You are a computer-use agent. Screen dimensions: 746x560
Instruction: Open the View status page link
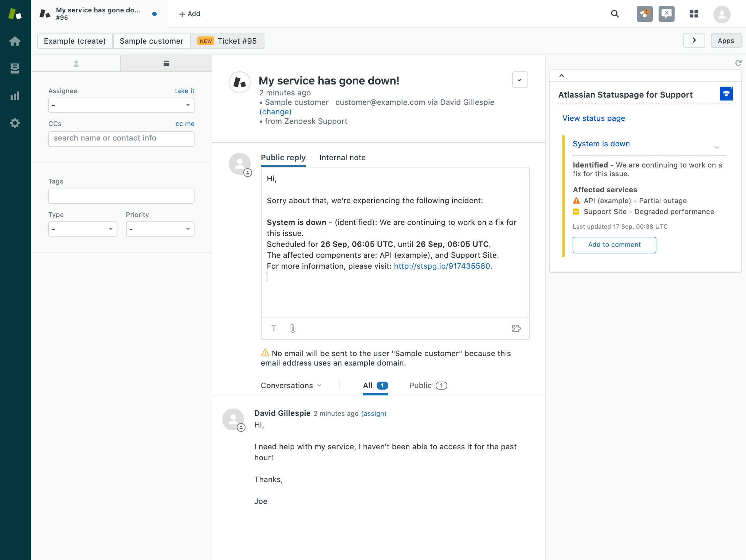click(593, 118)
